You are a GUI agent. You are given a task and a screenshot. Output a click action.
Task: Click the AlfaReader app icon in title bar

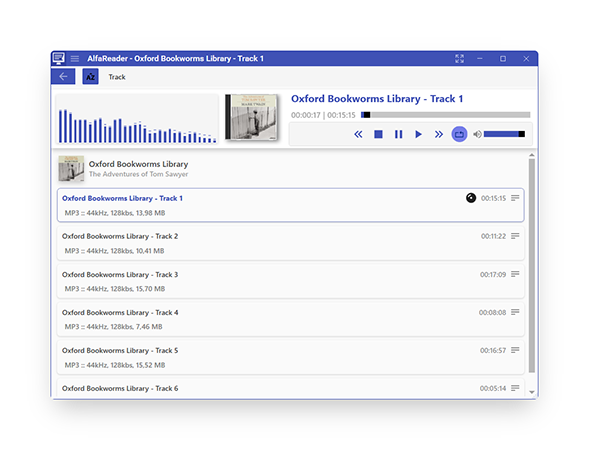[59, 58]
